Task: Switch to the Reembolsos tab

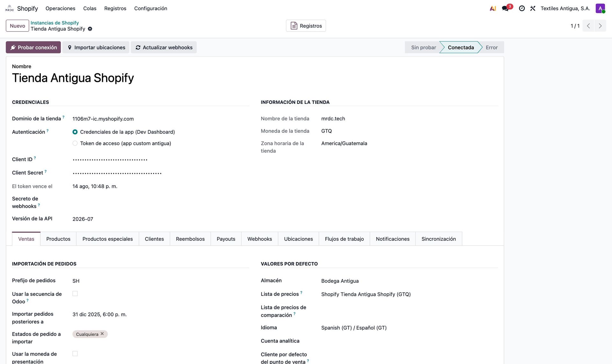Action: (190, 239)
